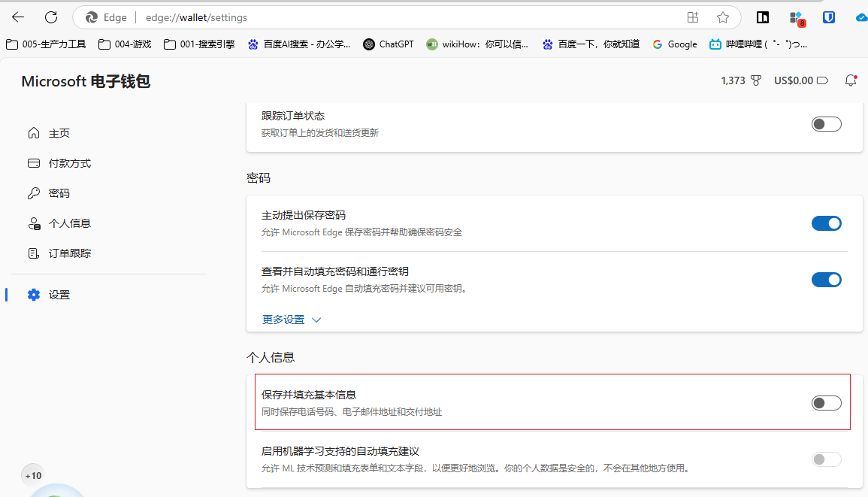
Task: Open the split screen icon in address bar
Action: click(x=692, y=17)
